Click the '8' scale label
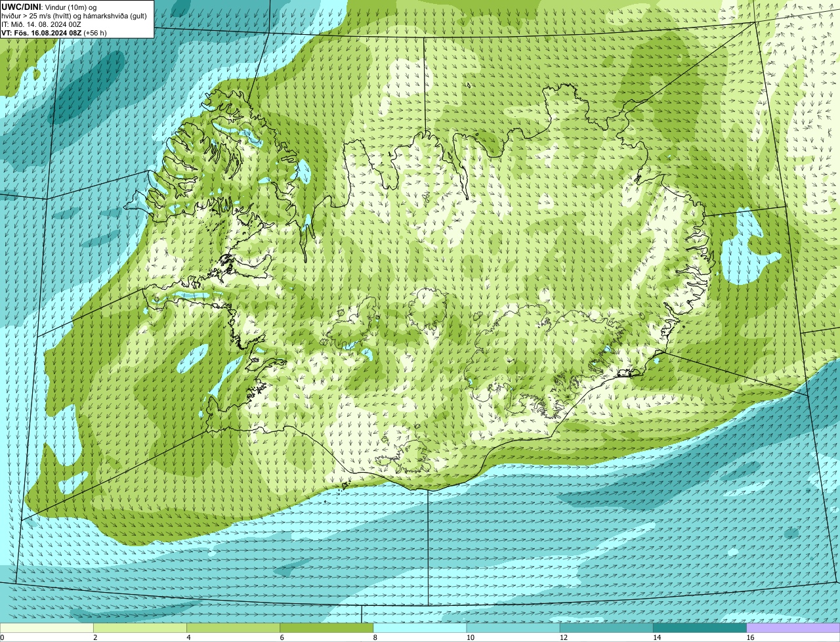This screenshot has width=840, height=642. [375, 637]
